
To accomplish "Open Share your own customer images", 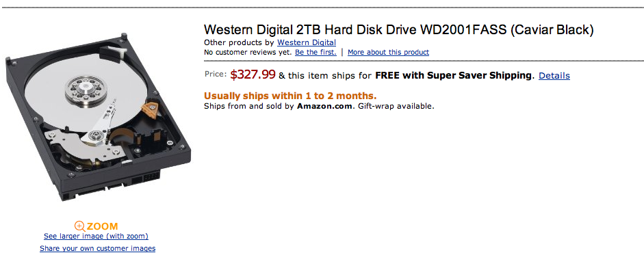I will tap(98, 248).
